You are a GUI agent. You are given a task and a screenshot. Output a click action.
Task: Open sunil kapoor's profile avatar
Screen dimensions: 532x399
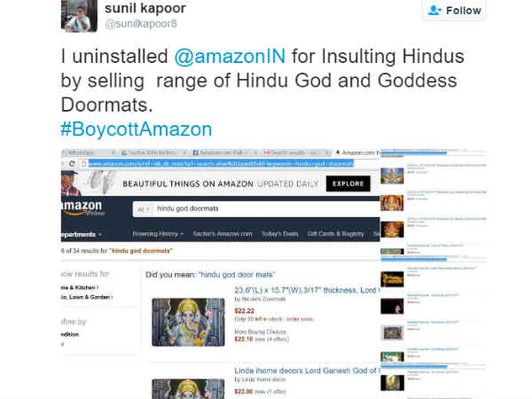(79, 16)
